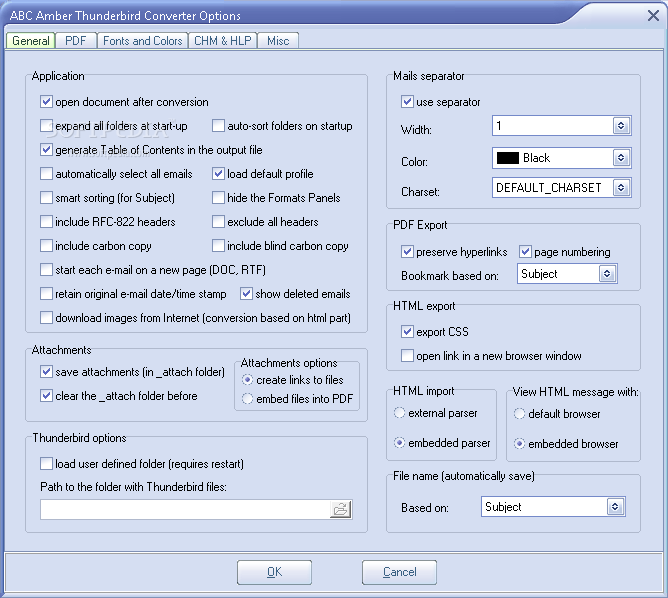Enable include RFC-822 headers
The height and width of the screenshot is (598, 668).
[x=46, y=222]
